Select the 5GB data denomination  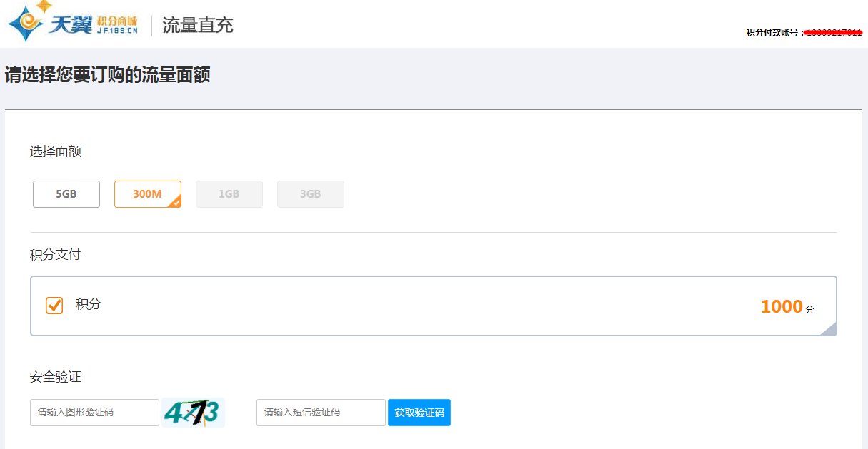click(x=66, y=193)
